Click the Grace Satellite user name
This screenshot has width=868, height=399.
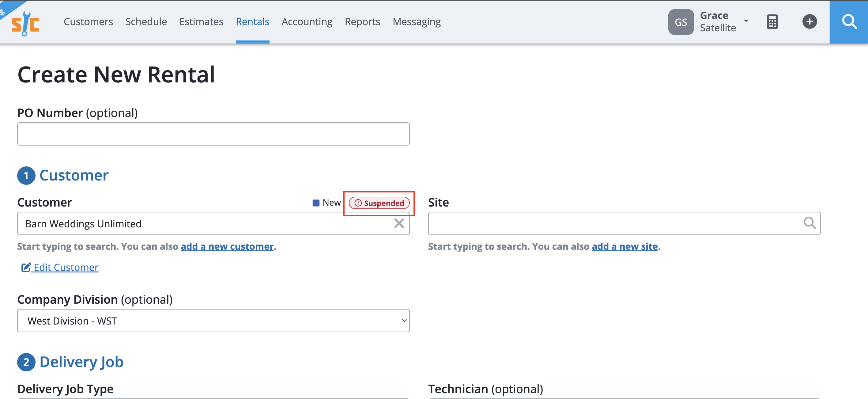718,22
